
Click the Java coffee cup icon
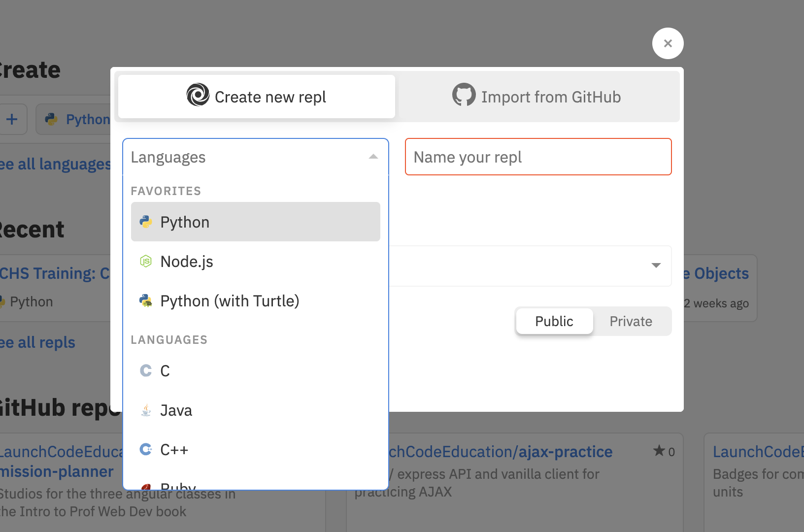coord(146,410)
